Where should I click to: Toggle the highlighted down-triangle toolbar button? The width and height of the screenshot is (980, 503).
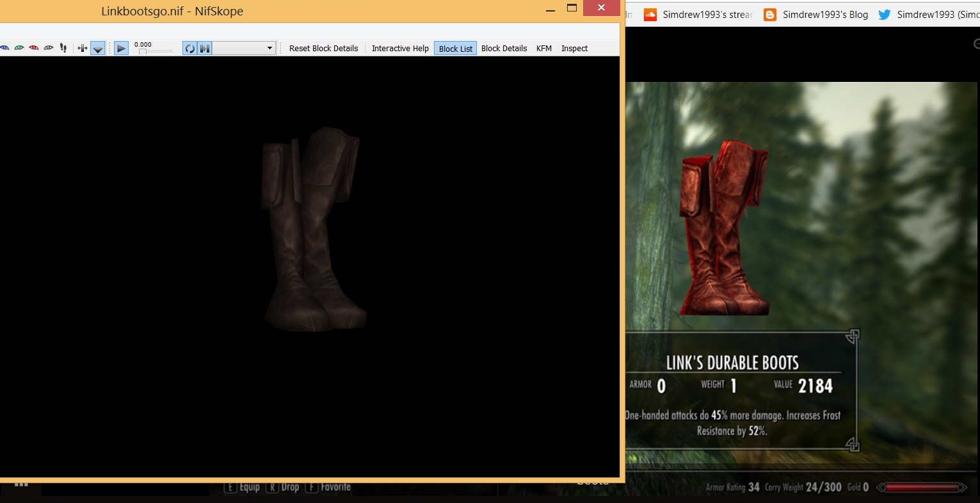[97, 49]
